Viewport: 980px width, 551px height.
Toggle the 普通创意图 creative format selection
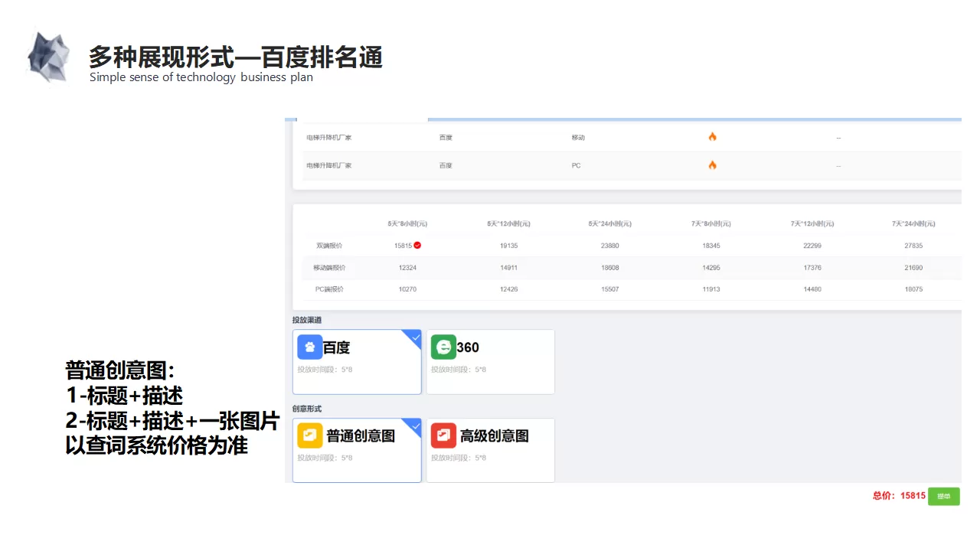point(357,450)
